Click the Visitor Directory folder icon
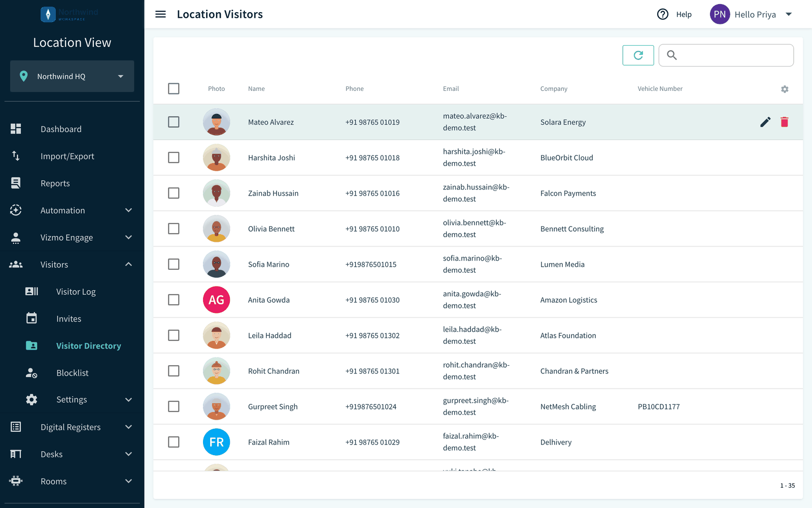The image size is (812, 508). 31,345
